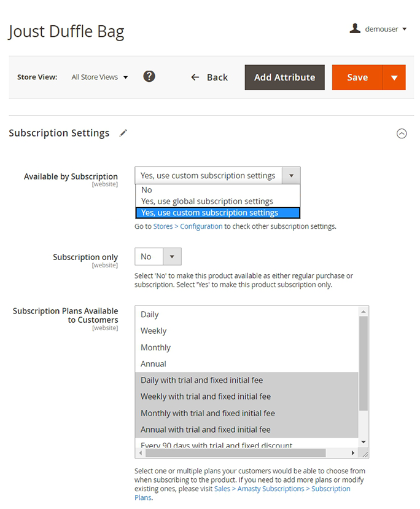Open the Subscription only dropdown
Image resolution: width=420 pixels, height=509 pixels.
[158, 256]
